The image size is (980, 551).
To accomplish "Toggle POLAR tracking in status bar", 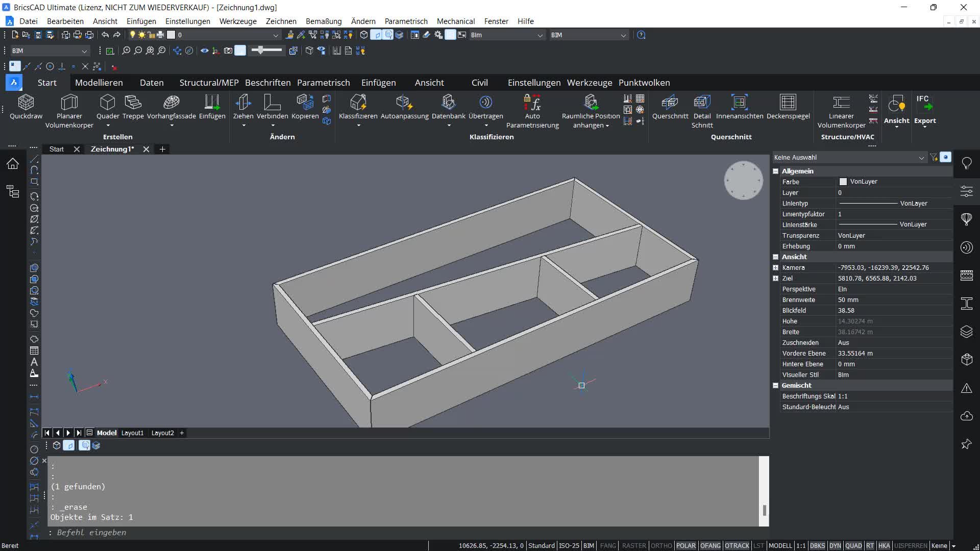I will 685,545.
